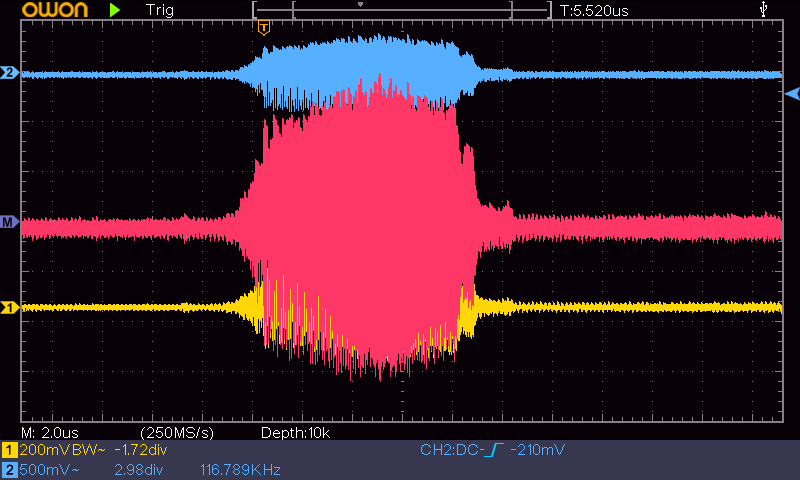Toggle the blue channel 2 badge
800x480 pixels.
9,469
